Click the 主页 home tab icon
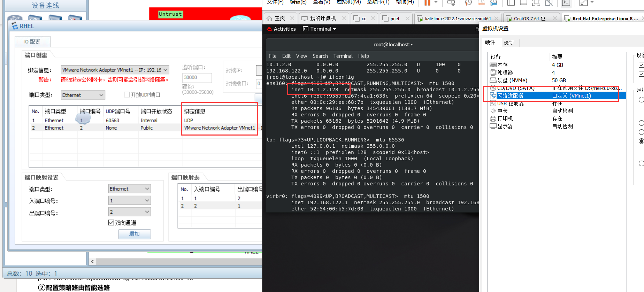The width and height of the screenshot is (644, 292). (x=269, y=18)
